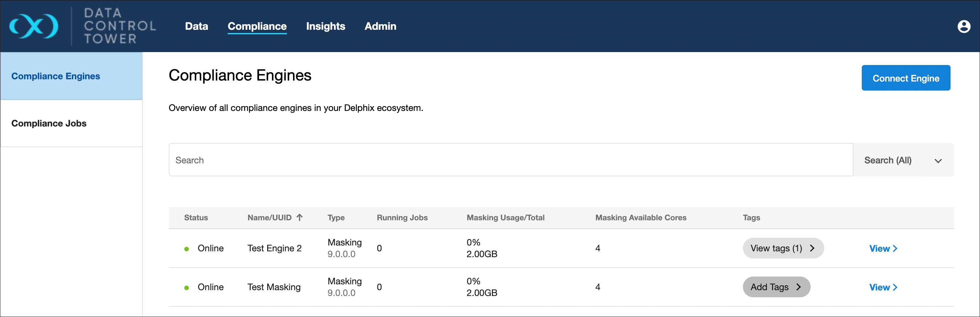This screenshot has width=980, height=317.
Task: Select the Compliance top navigation tab
Action: [257, 26]
